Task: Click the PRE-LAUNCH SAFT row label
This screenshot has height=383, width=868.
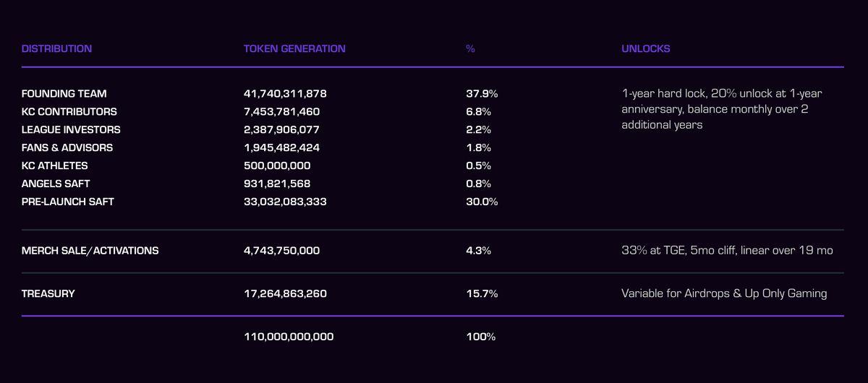Action: (x=68, y=202)
